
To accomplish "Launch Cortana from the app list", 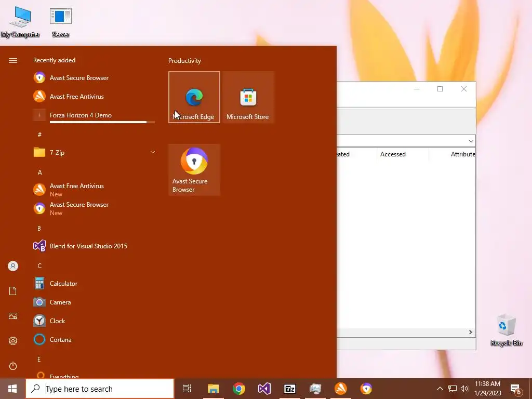I will click(x=95, y=339).
